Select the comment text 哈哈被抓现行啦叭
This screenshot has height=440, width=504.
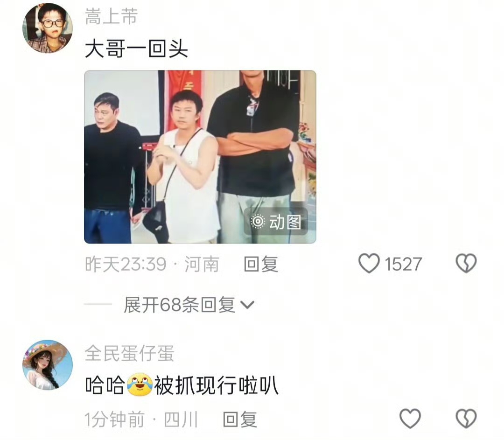(x=182, y=385)
